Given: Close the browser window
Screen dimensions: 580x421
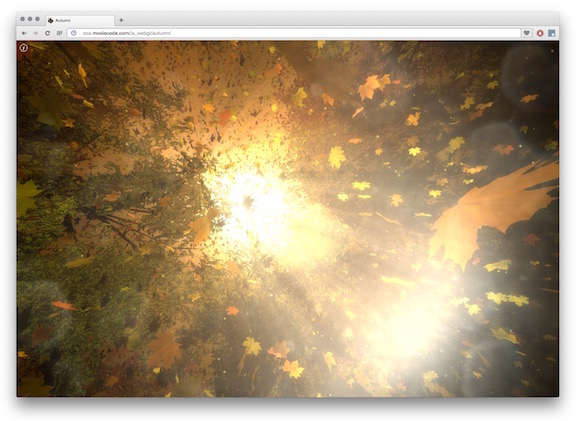Looking at the screenshot, I should tap(23, 19).
